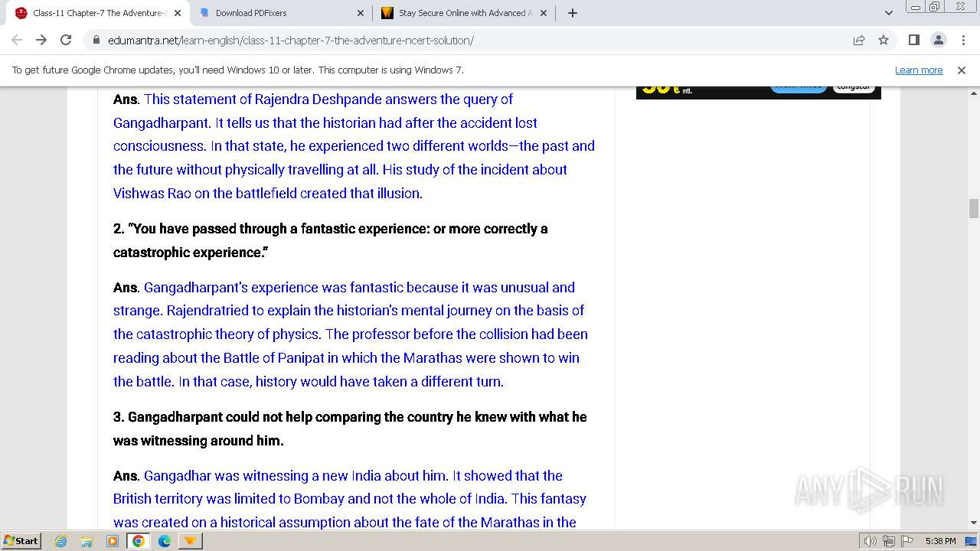Close the Stay Secure Online tab
980x551 pixels.
point(544,13)
